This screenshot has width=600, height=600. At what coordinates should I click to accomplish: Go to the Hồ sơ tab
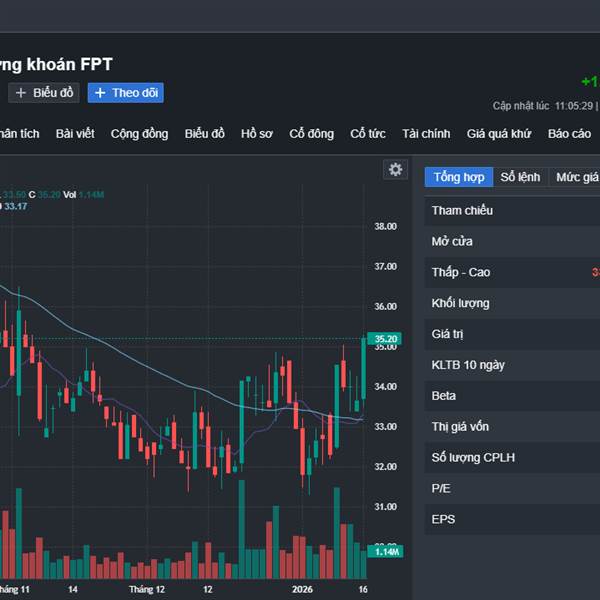tap(256, 134)
